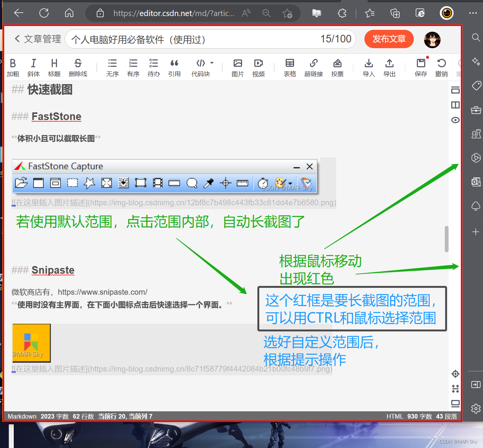This screenshot has height=448, width=483.
Task: Click the editor.csdn.net address bar
Action: [174, 13]
